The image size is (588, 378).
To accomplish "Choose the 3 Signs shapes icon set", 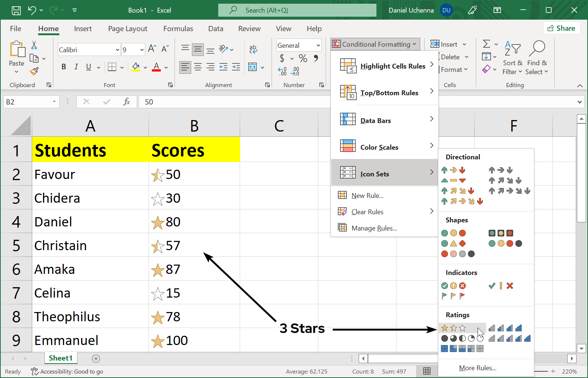I will [x=454, y=243].
